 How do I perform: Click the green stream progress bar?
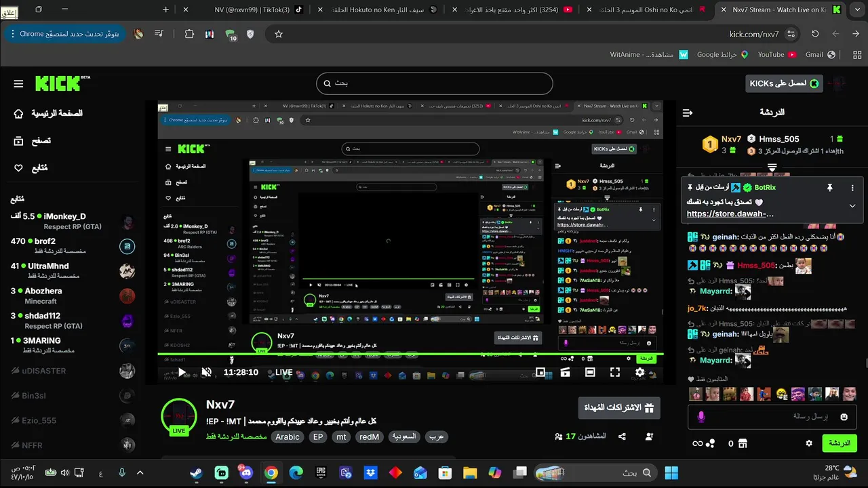tap(410, 354)
